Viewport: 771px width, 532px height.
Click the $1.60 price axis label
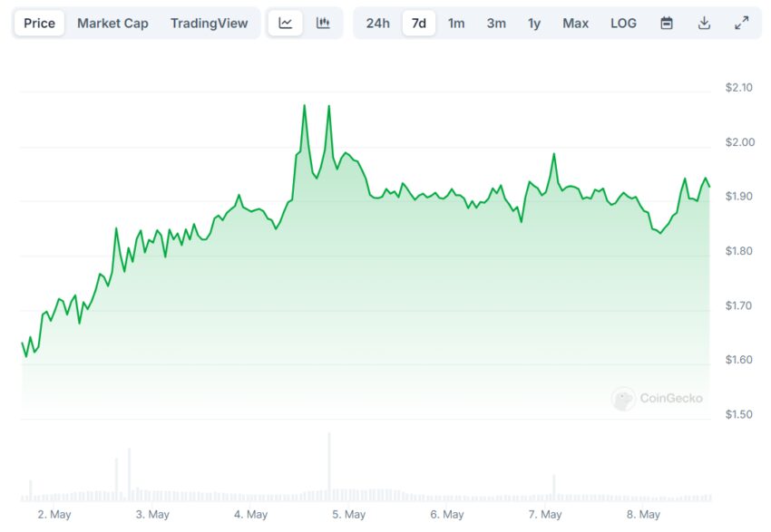pos(738,360)
